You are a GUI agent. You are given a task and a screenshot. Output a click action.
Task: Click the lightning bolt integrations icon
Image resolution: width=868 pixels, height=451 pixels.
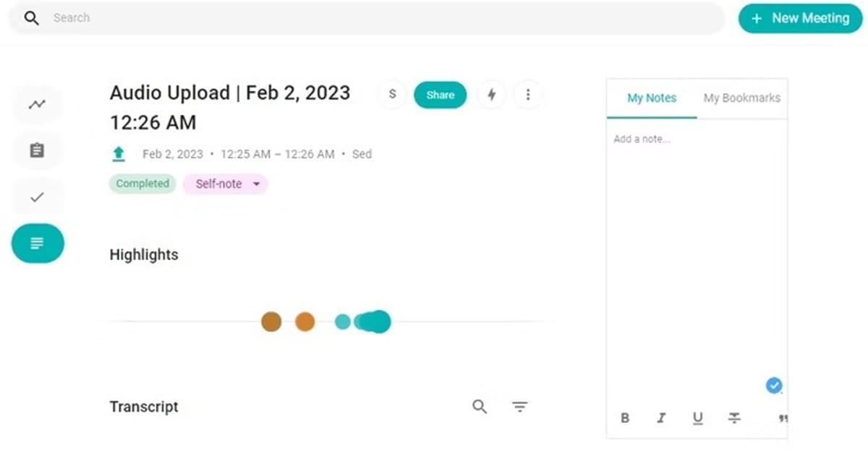point(492,95)
